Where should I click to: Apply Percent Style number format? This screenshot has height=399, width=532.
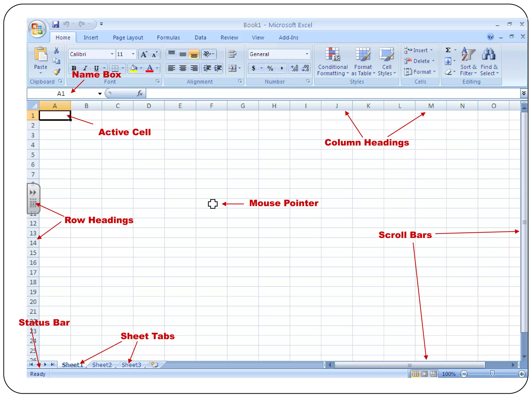click(x=270, y=68)
